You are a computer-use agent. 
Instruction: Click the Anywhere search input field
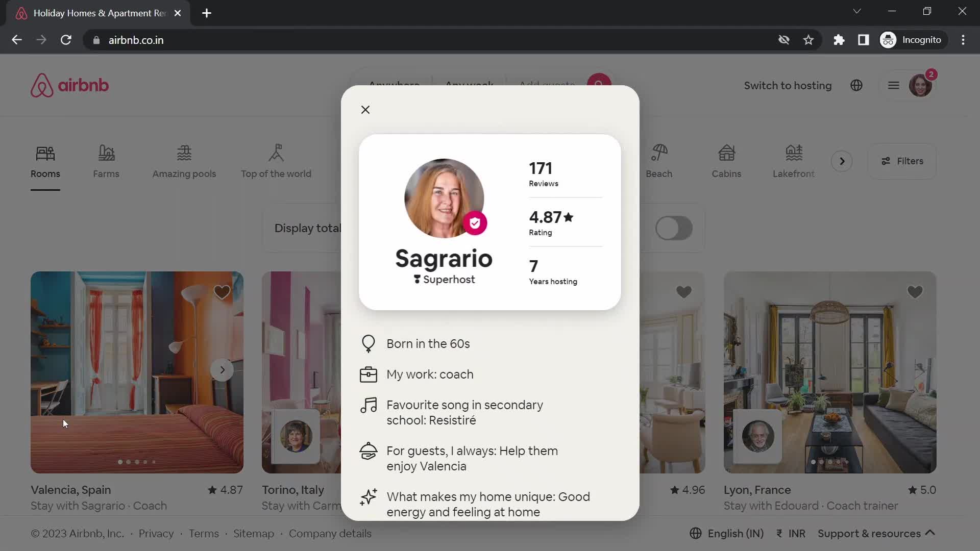coord(394,85)
